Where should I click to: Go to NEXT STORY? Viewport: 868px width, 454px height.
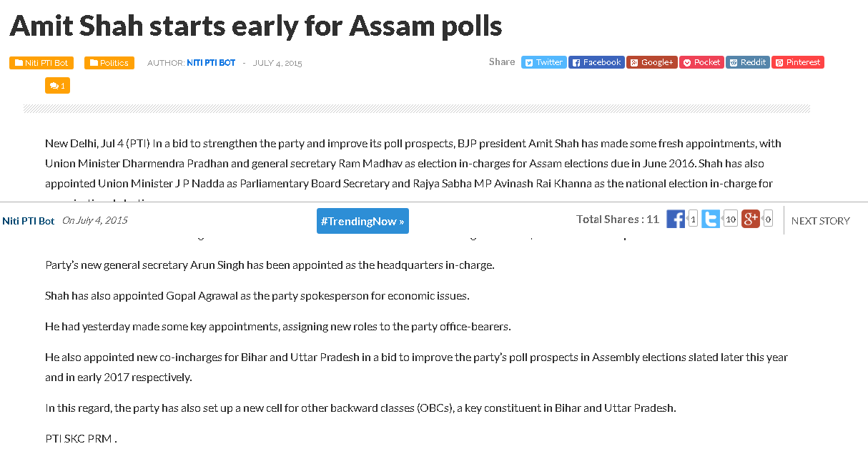[821, 221]
